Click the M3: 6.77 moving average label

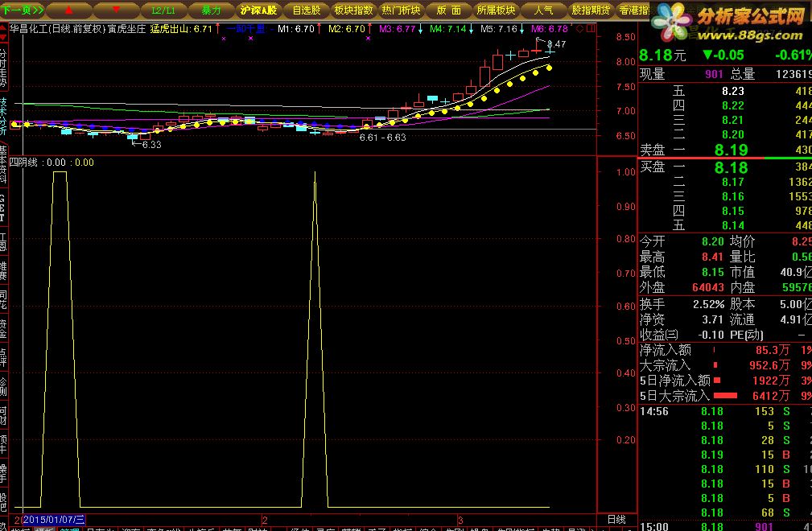click(x=398, y=29)
